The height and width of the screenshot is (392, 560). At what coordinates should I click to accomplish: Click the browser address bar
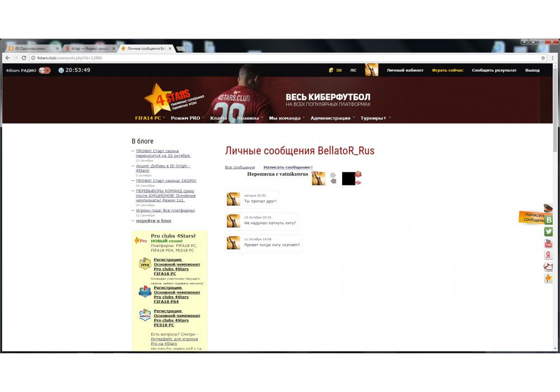pos(280,58)
